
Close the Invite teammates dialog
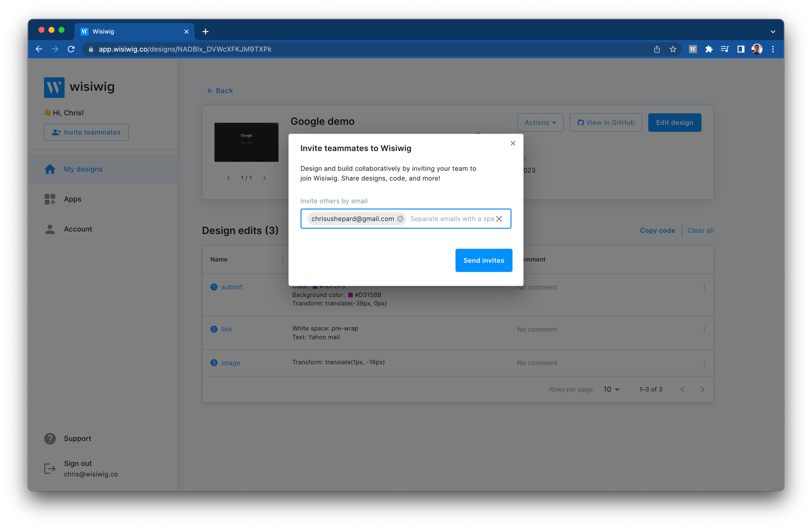[513, 143]
